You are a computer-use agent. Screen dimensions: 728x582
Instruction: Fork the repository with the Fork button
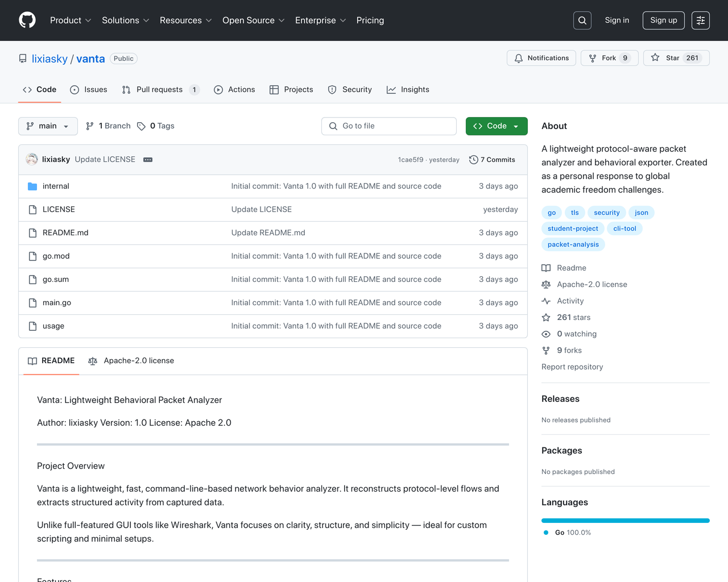coord(610,58)
